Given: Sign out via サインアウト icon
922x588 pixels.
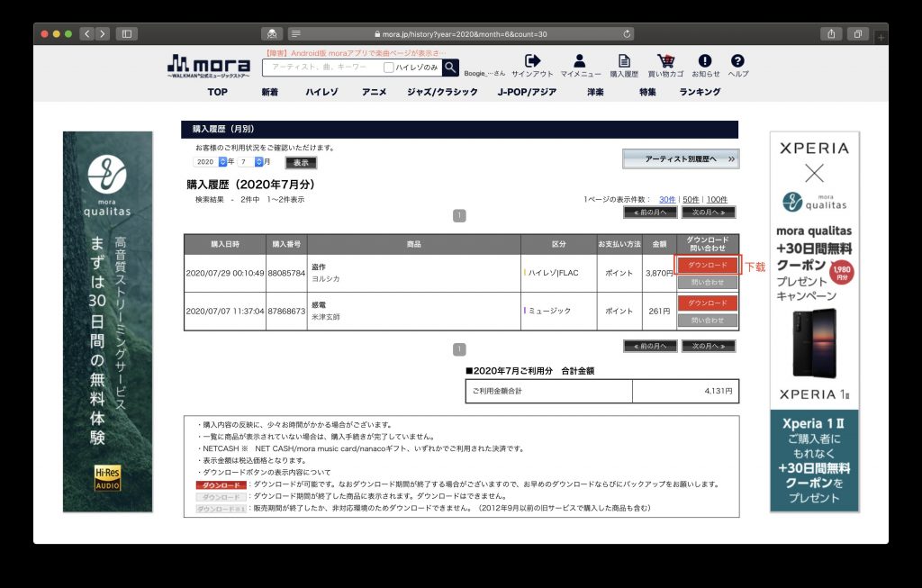Looking at the screenshot, I should (x=532, y=65).
